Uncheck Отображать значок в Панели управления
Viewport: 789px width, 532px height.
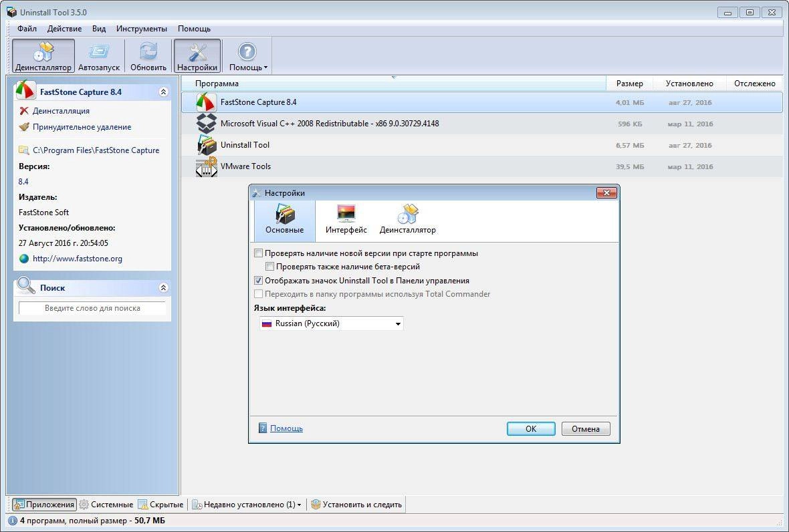tap(259, 281)
